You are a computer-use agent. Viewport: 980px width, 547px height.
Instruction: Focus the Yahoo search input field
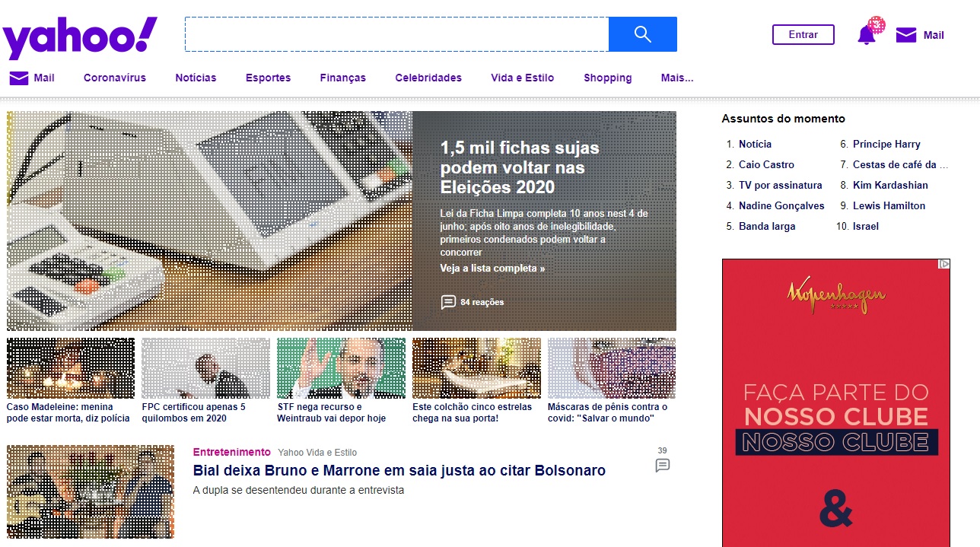(x=396, y=34)
